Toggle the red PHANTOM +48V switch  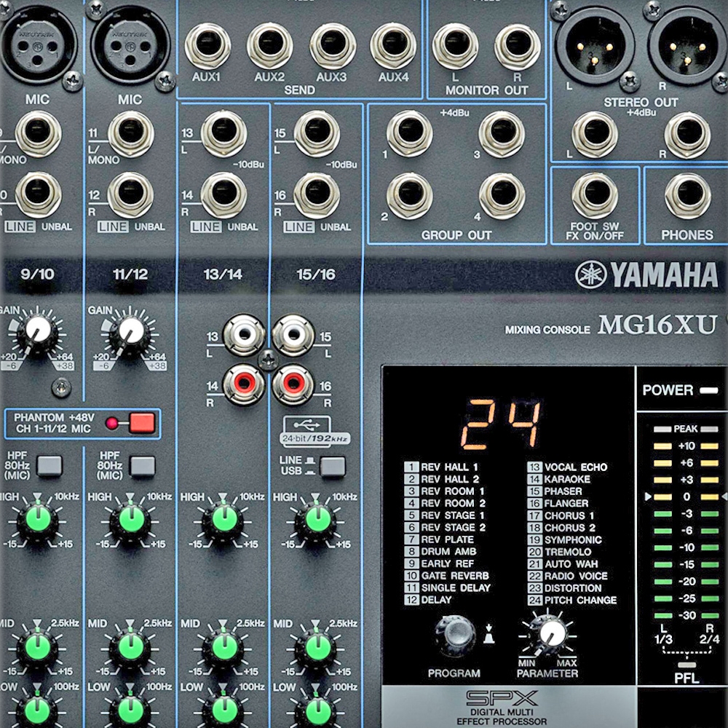tap(142, 422)
